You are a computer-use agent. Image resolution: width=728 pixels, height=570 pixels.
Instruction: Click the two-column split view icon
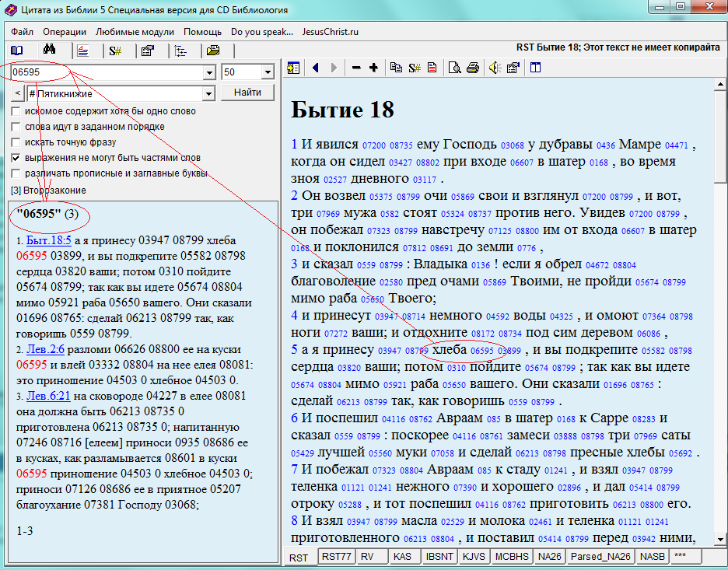coord(535,68)
